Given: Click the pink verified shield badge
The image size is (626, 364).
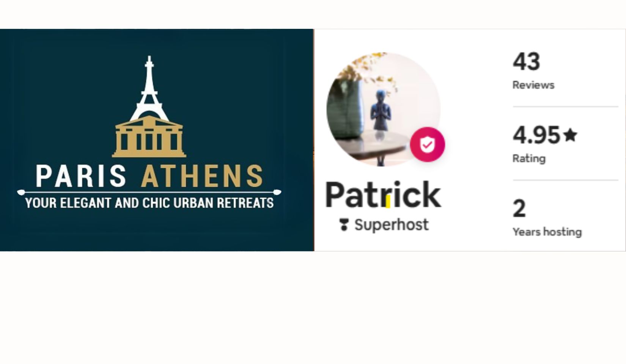Looking at the screenshot, I should pyautogui.click(x=427, y=144).
